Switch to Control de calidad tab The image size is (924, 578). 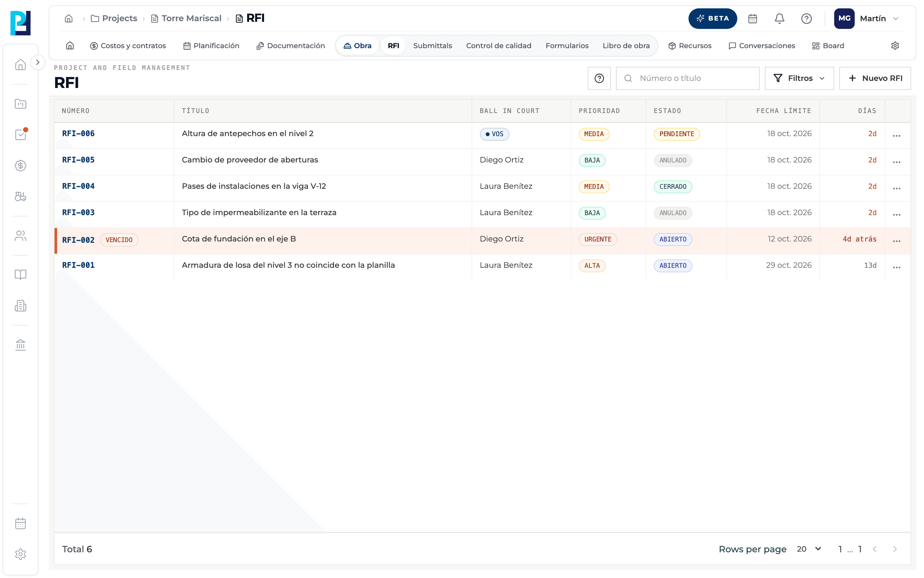pyautogui.click(x=498, y=46)
